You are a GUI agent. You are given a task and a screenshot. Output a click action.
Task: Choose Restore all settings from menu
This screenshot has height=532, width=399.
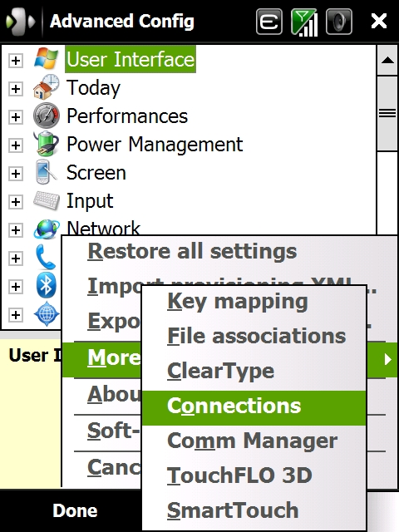[192, 252]
